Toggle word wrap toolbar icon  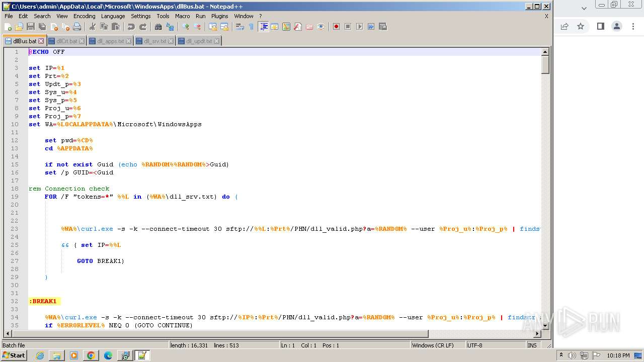240,27
